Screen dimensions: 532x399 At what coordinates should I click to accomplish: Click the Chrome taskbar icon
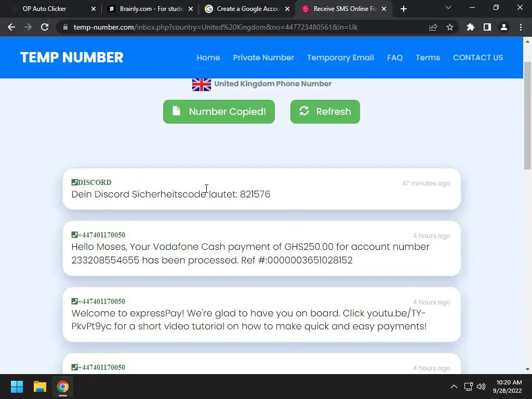(63, 387)
